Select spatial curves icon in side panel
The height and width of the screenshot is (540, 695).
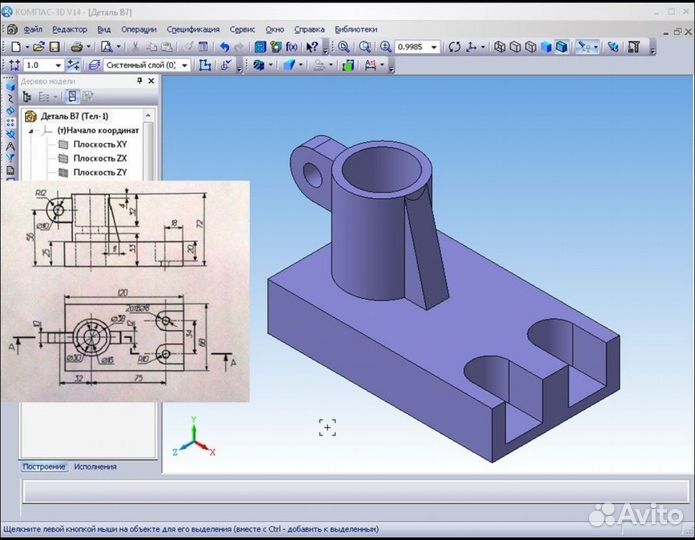(11, 98)
